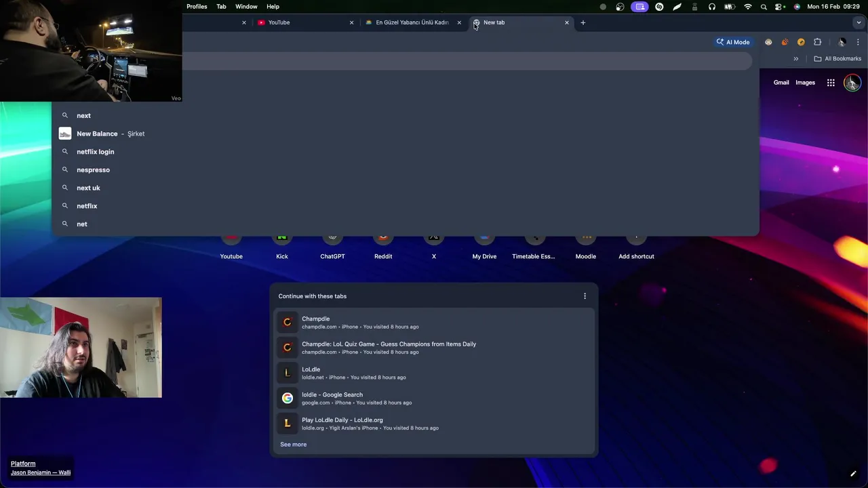Open Champdle: LoL Quiz Game entry
This screenshot has width=868, height=488.
[434, 348]
